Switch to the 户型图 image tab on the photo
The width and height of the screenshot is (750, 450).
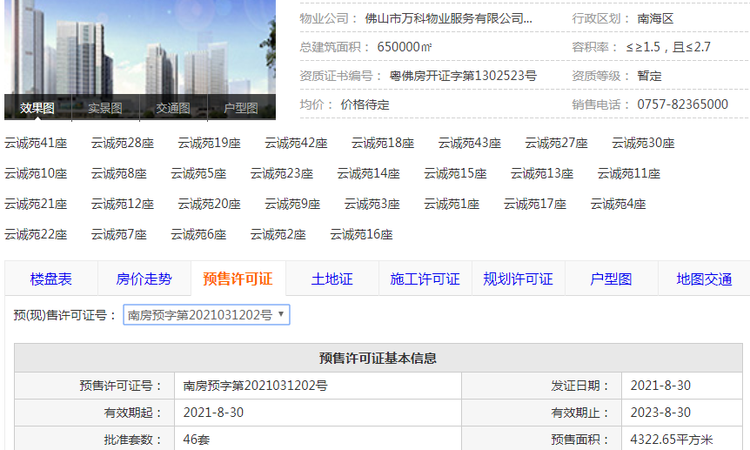pos(242,108)
